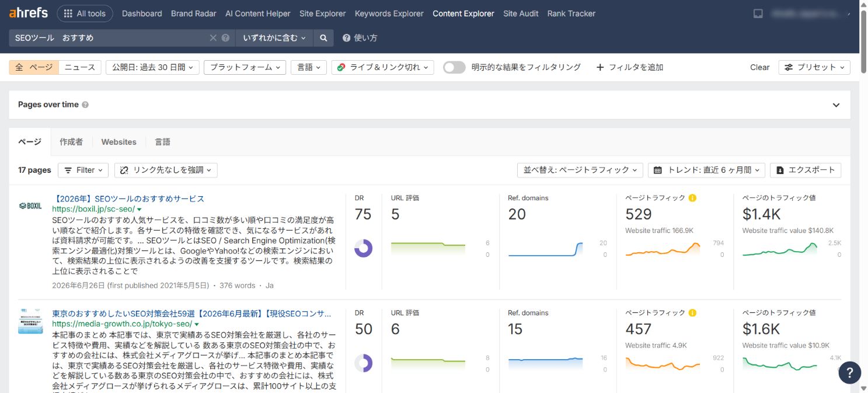Select the ページ tab
This screenshot has height=393, width=868.
coord(30,142)
